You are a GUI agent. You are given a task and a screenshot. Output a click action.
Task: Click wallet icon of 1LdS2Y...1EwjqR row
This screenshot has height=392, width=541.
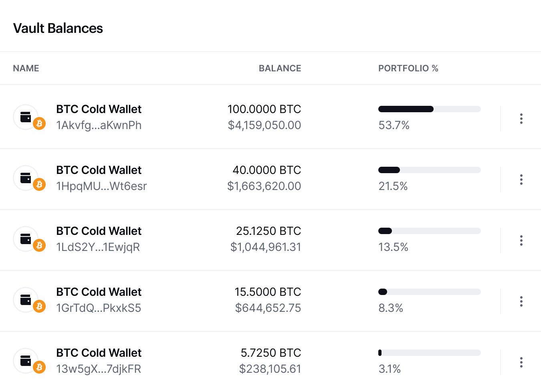[26, 239]
